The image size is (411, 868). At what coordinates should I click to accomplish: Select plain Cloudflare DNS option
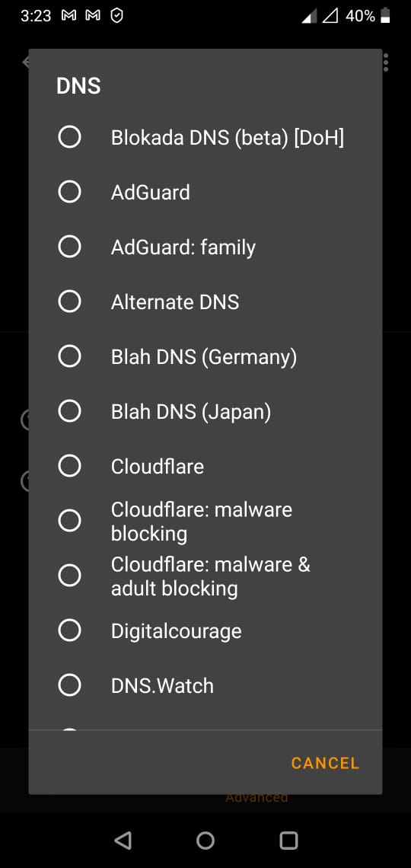tap(70, 465)
